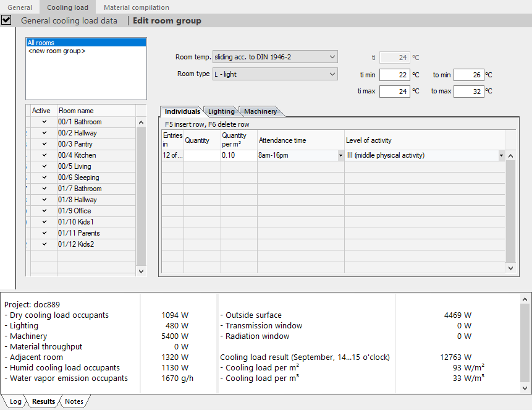Toggle Active check for 00/5 Living
The width and height of the screenshot is (532, 410).
pos(44,166)
